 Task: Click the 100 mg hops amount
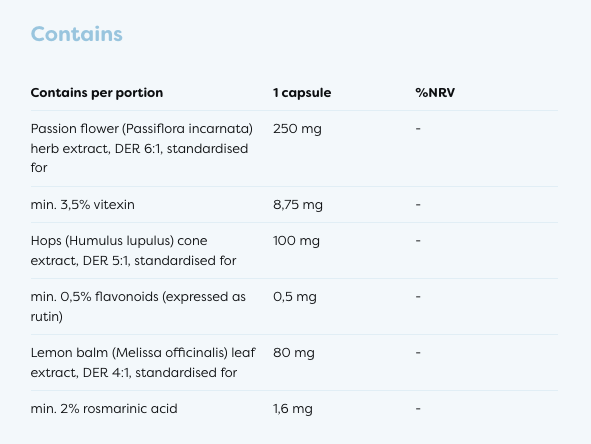[x=296, y=241]
